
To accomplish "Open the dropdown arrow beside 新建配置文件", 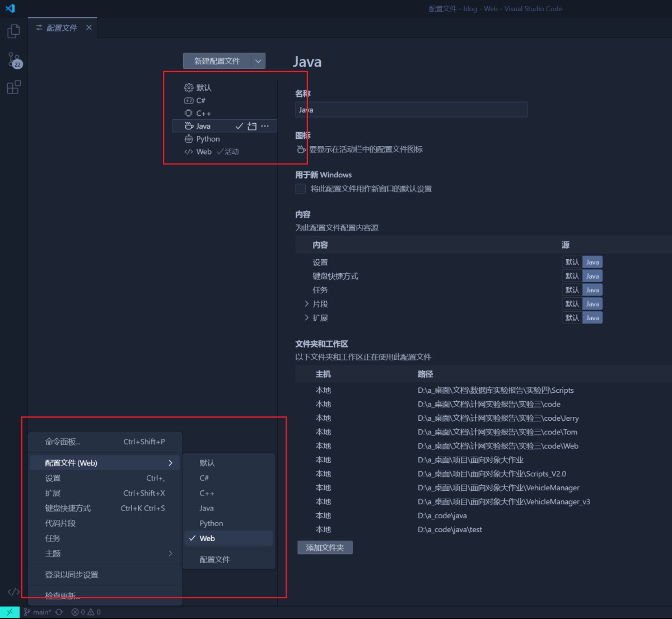I will (258, 61).
